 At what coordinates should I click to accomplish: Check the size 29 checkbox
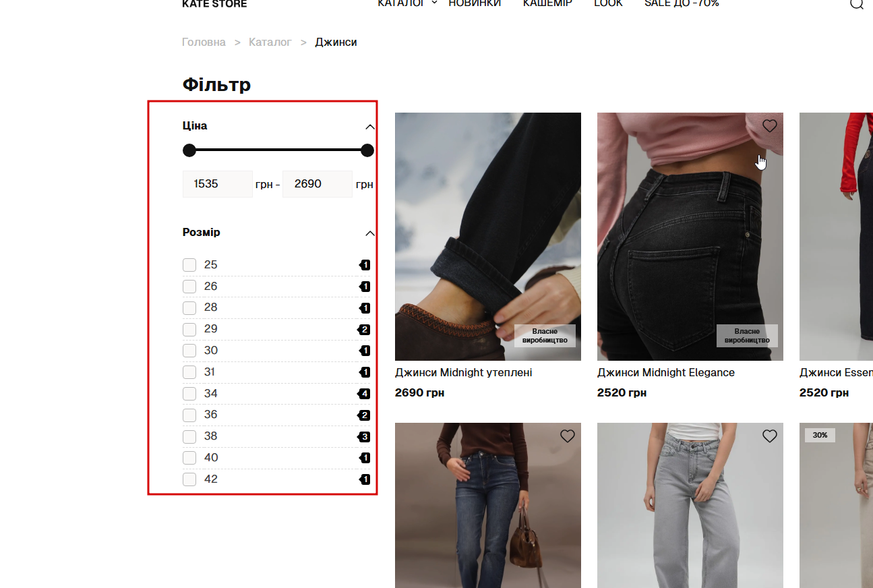pos(189,330)
